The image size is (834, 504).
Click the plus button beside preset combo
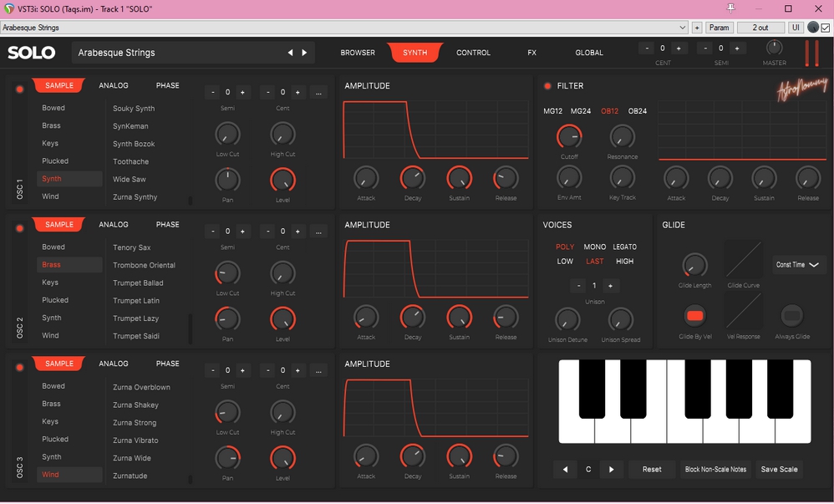pos(697,28)
